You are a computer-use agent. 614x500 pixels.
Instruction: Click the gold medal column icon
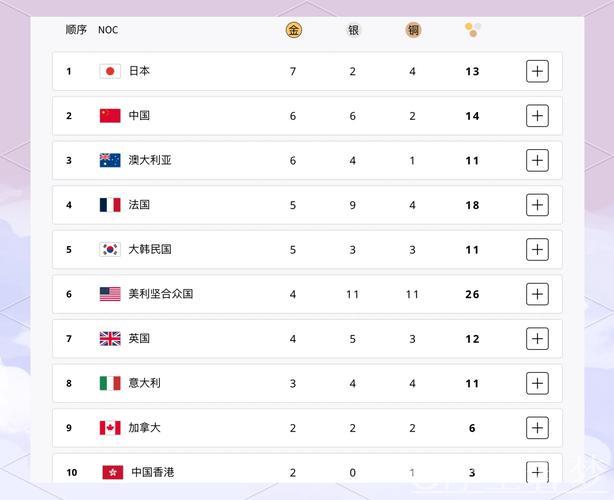tap(293, 30)
